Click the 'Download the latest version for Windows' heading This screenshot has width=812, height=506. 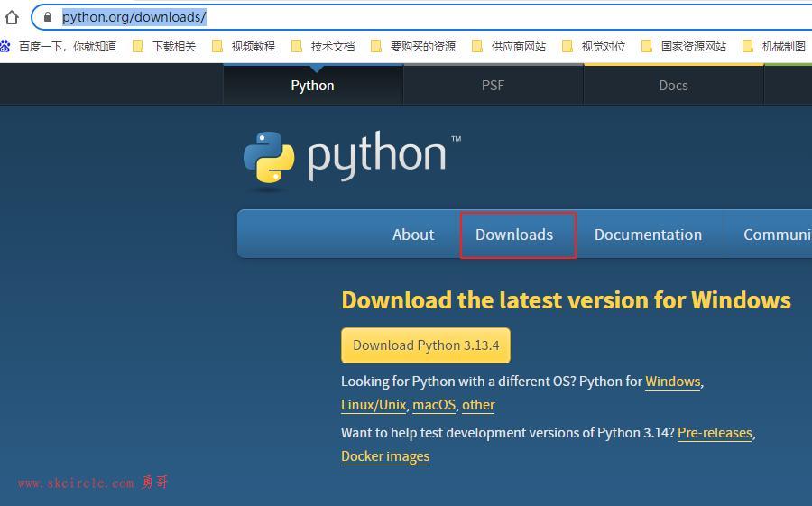(x=566, y=300)
